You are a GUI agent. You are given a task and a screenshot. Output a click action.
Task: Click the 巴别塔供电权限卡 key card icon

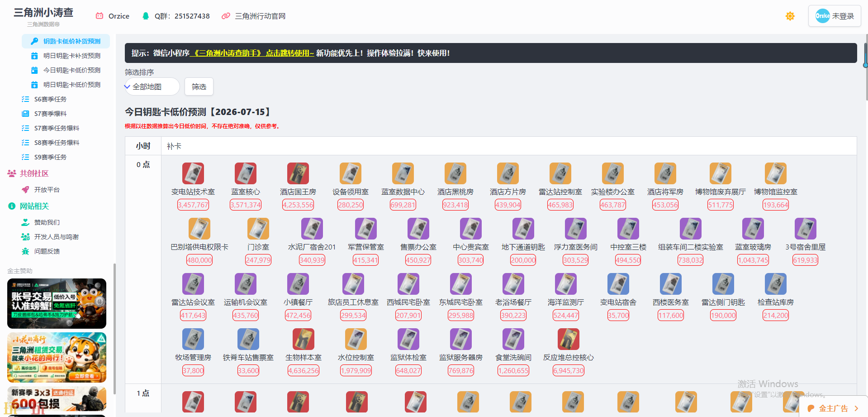click(199, 229)
